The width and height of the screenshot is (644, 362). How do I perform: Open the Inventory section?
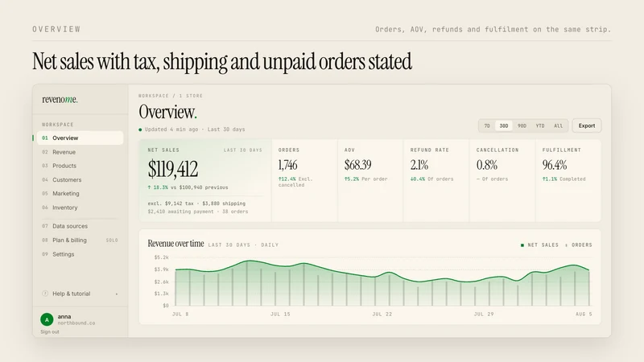click(80, 208)
